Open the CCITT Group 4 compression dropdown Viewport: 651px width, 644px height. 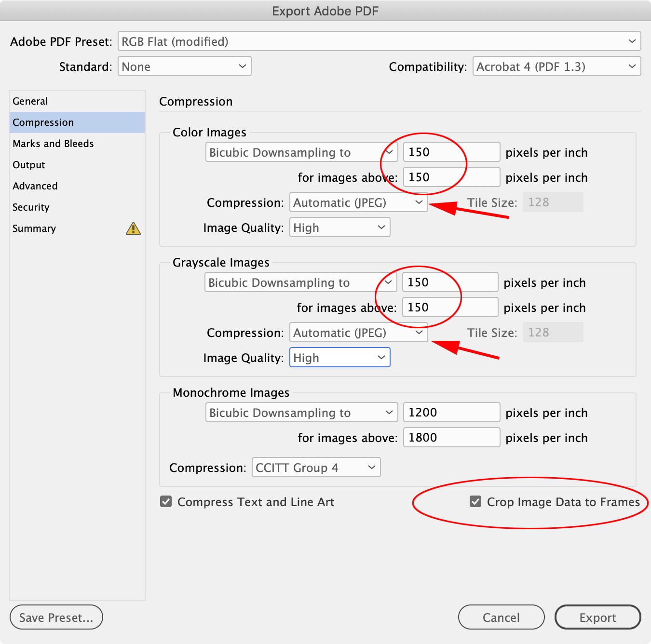point(316,467)
